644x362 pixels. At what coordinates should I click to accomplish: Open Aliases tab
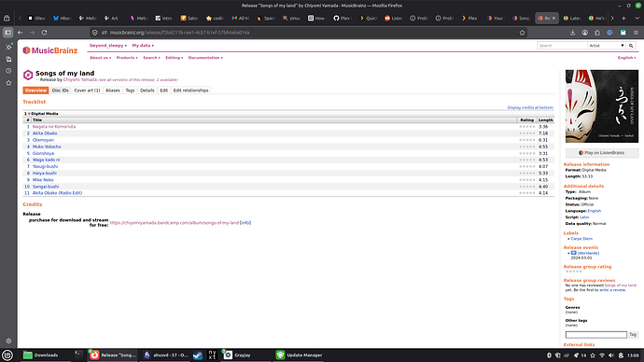click(x=113, y=90)
